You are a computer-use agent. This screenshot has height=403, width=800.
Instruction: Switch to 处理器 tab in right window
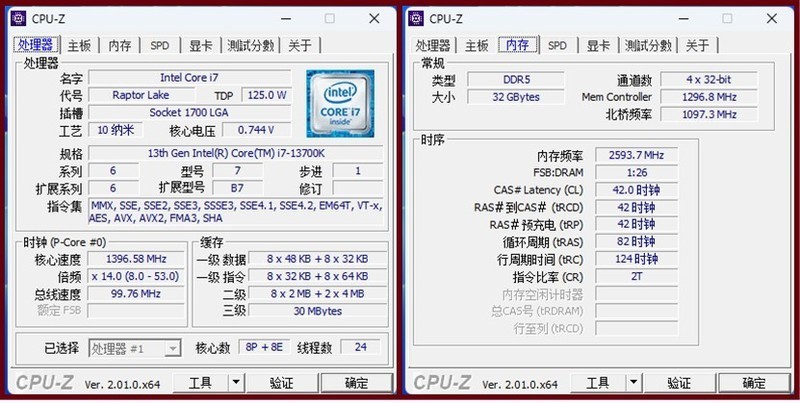(x=433, y=45)
